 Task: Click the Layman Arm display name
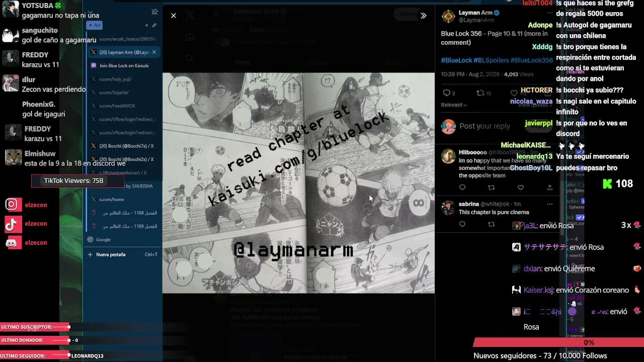pos(475,13)
